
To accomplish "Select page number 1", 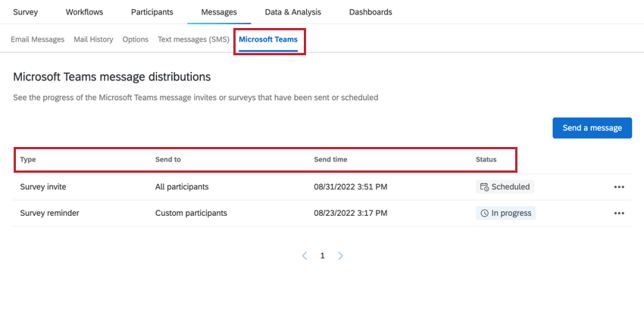I will tap(322, 256).
